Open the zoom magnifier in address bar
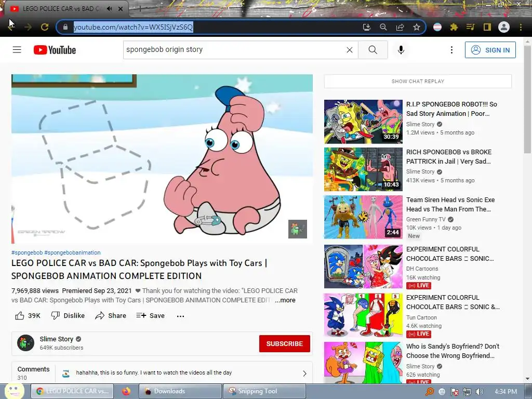Screen dimensions: 532x399 (x=383, y=27)
